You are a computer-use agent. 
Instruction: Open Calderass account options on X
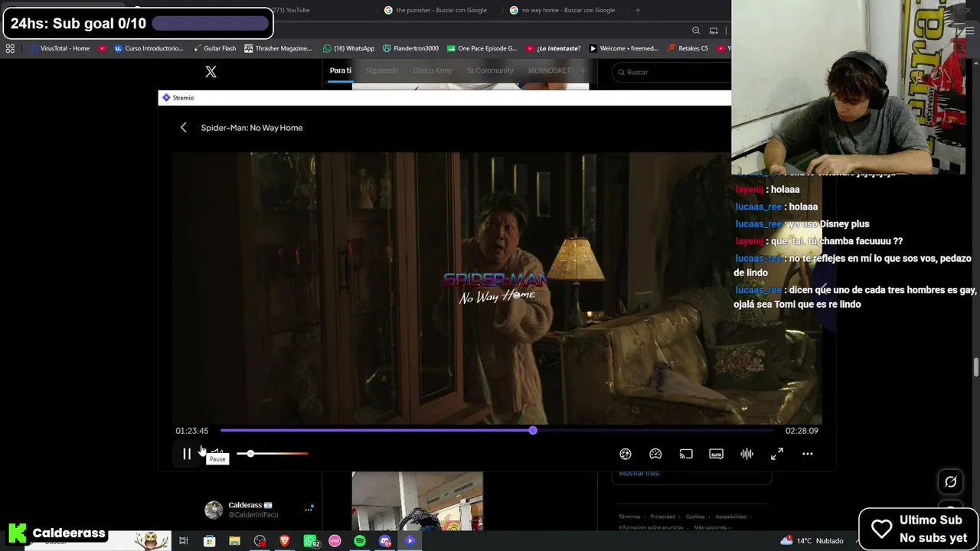[309, 509]
